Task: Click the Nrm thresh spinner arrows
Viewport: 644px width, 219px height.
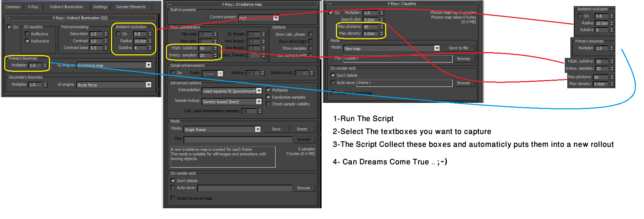Action: pyautogui.click(x=264, y=41)
